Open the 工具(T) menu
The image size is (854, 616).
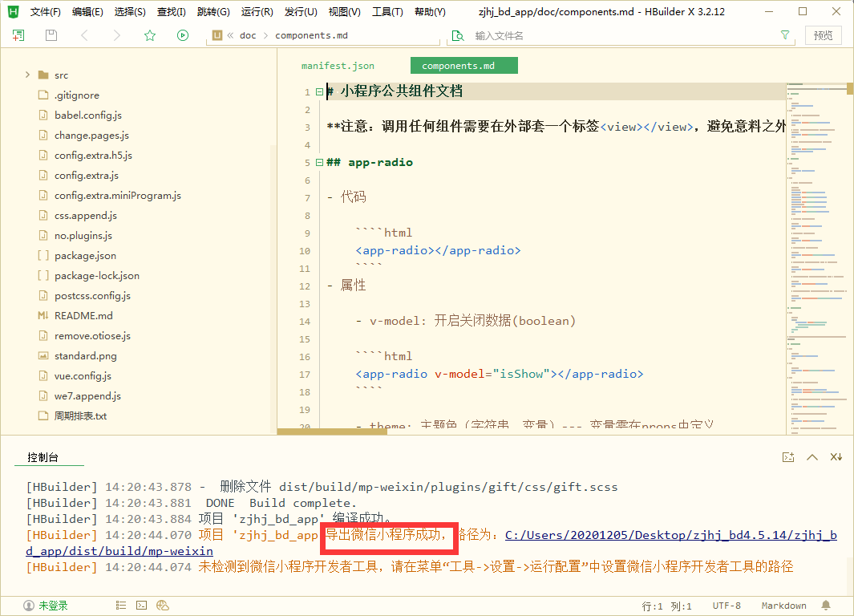point(387,11)
